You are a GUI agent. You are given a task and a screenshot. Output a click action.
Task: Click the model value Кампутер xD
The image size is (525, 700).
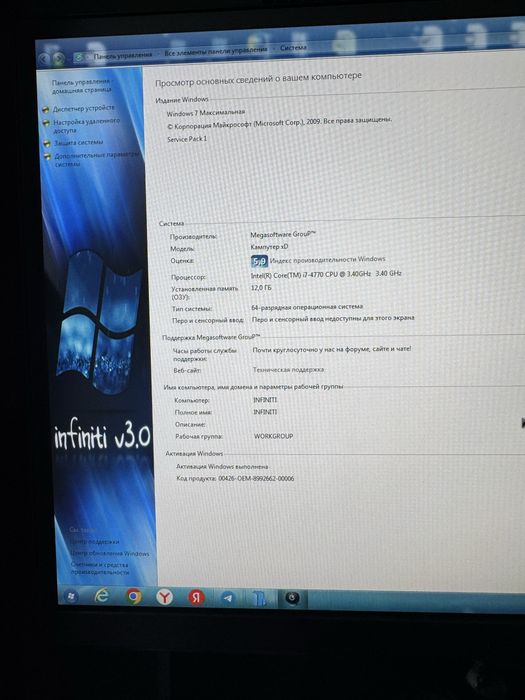(269, 246)
